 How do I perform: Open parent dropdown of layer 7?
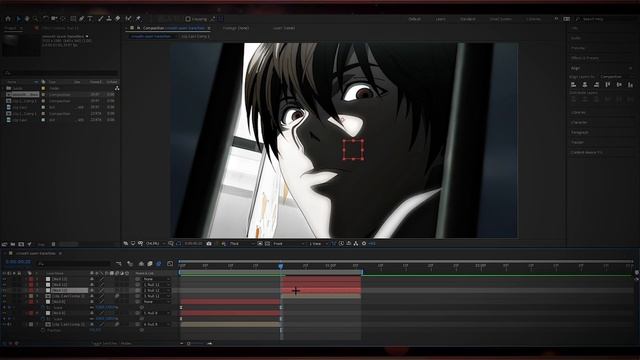coord(157,324)
